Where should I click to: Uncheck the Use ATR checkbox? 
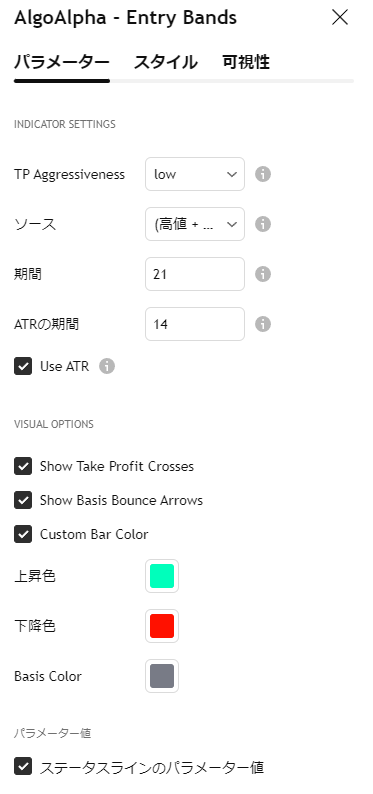pos(23,366)
